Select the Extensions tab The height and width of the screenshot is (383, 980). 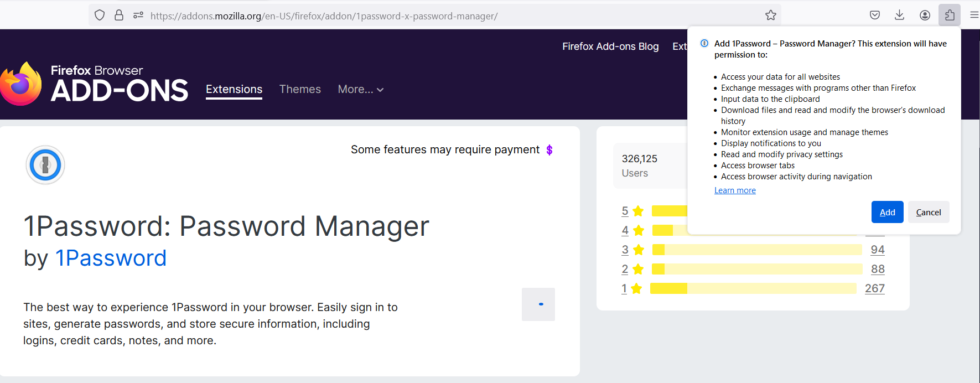234,90
